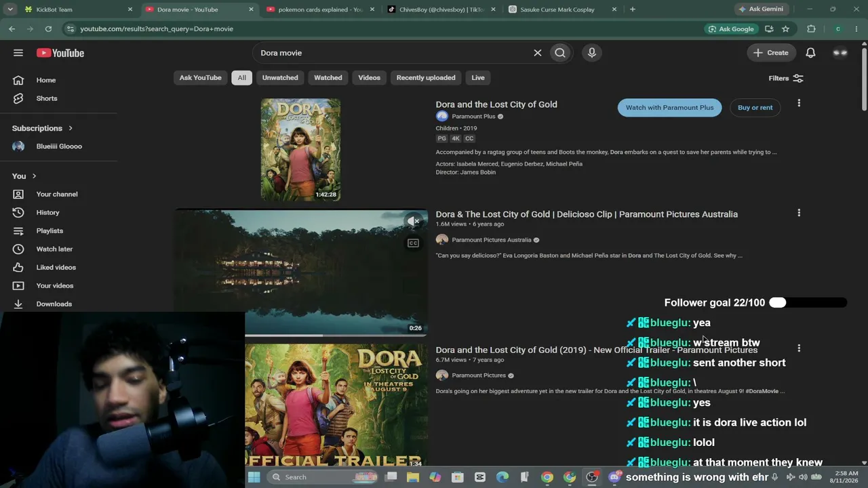Filter results to Videos only
Screen dimensions: 868x488
370,78
